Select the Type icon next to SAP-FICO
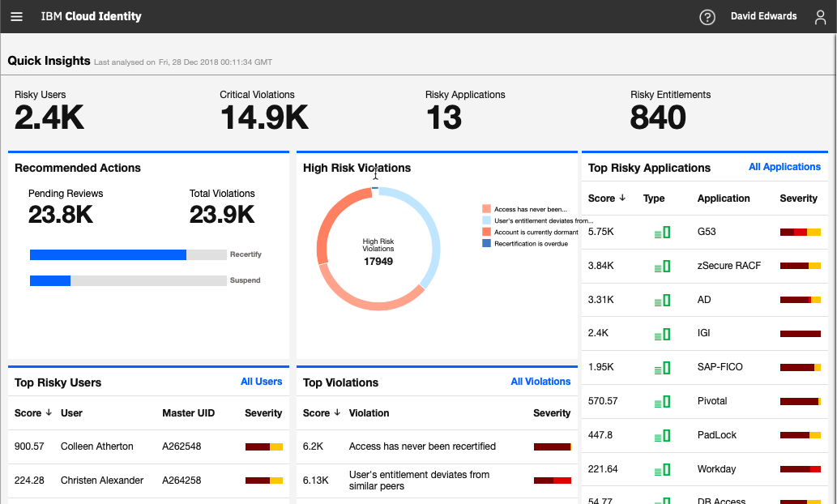Viewport: 837px width, 504px height. click(x=660, y=367)
